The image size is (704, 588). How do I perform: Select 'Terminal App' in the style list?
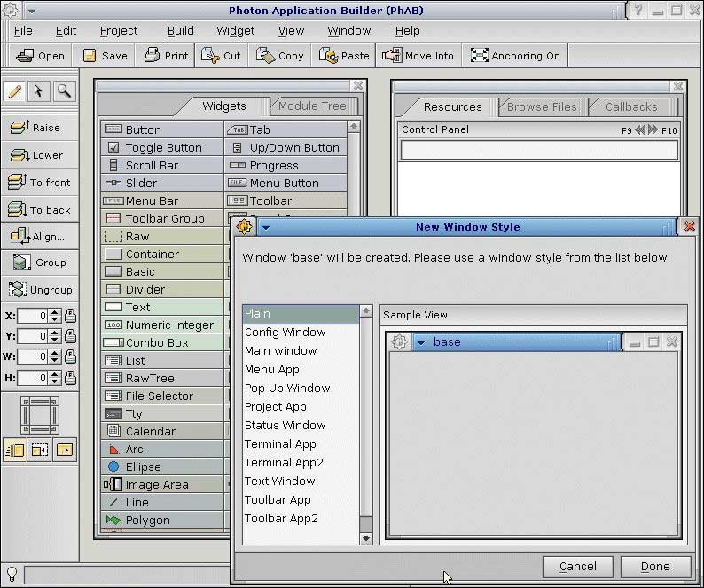click(x=280, y=443)
